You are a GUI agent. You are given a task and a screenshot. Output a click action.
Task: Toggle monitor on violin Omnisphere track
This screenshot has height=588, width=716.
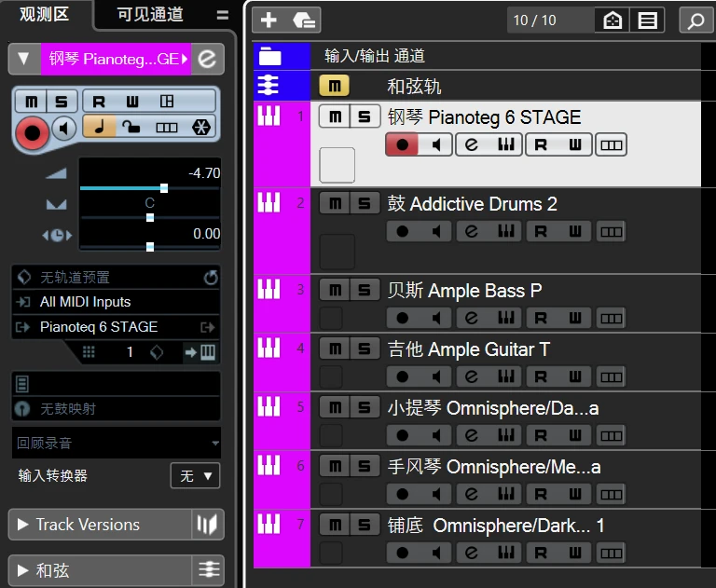tap(435, 435)
